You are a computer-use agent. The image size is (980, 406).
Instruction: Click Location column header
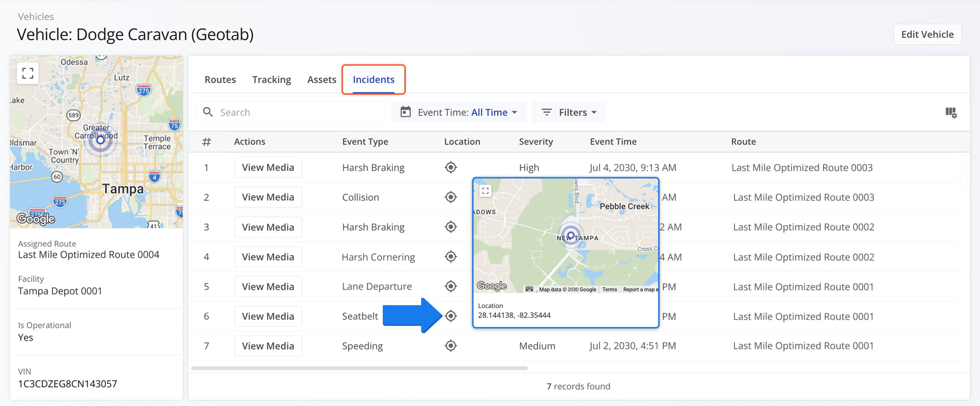(x=462, y=142)
